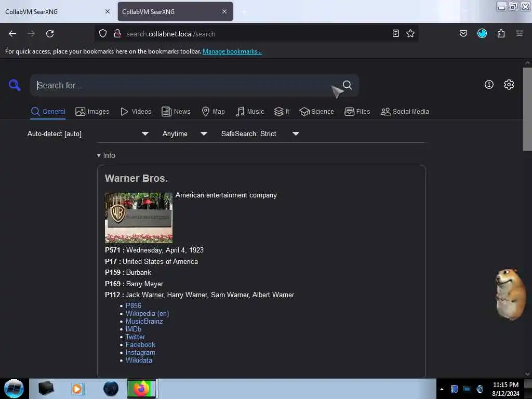Click the SearXNG magnifier logo
This screenshot has height=399, width=532.
click(15, 85)
